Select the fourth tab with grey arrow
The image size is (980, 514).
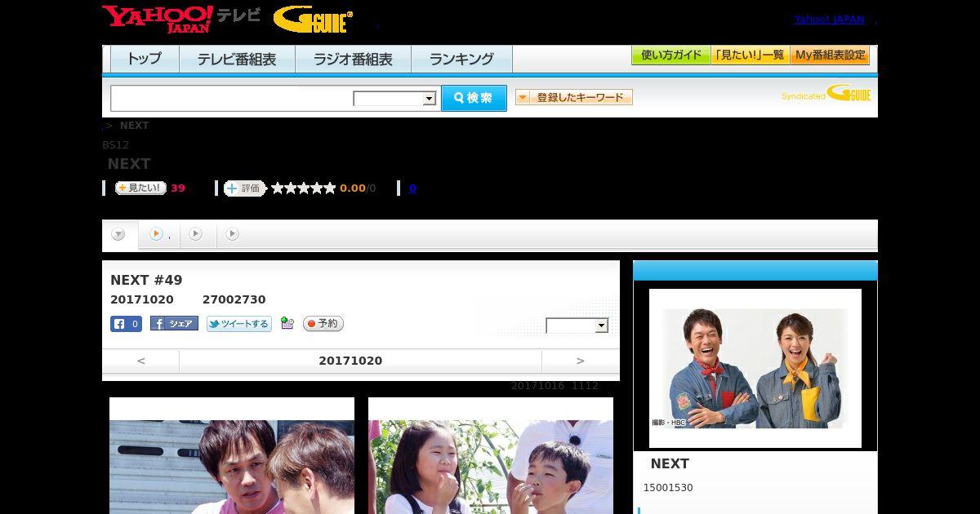[x=233, y=234]
